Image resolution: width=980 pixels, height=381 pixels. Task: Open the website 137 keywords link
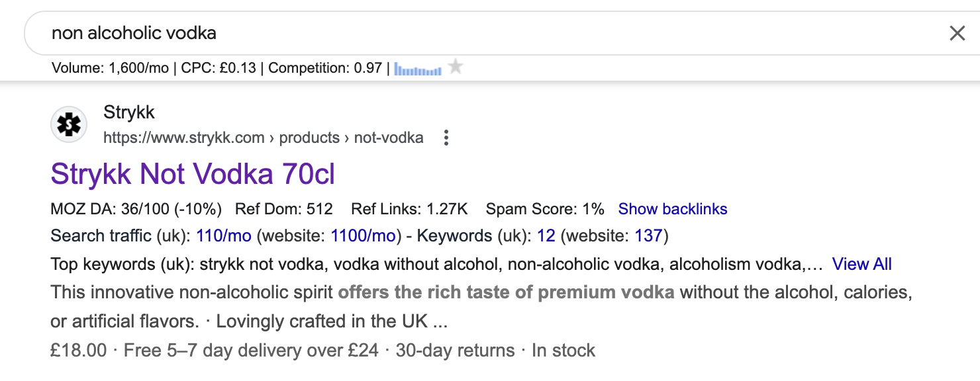[649, 236]
